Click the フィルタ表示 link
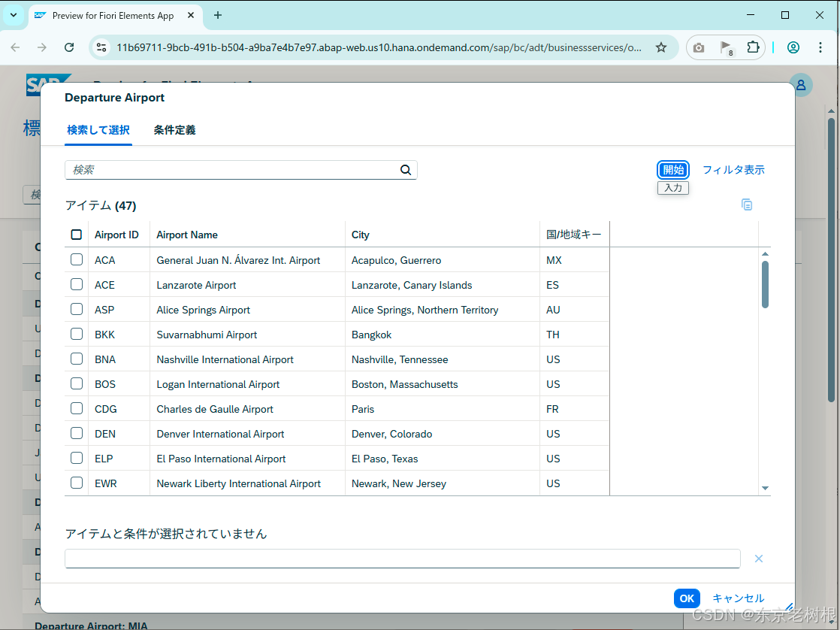 (734, 170)
